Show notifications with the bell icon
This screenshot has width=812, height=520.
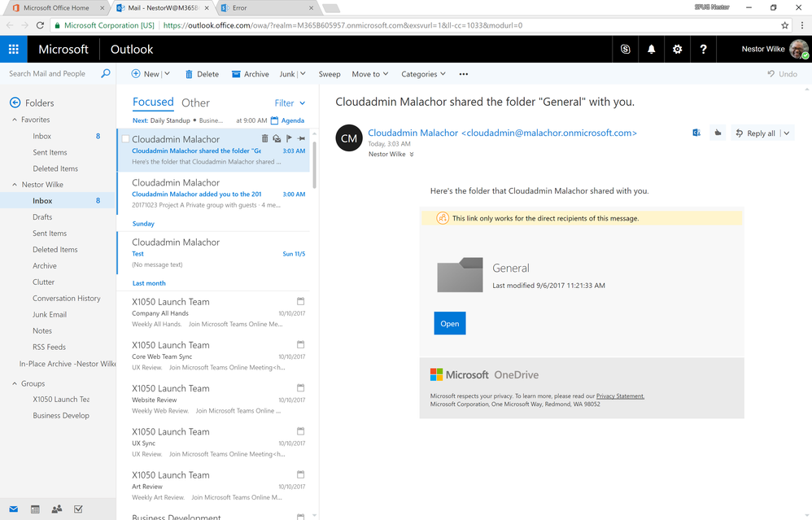click(x=651, y=49)
